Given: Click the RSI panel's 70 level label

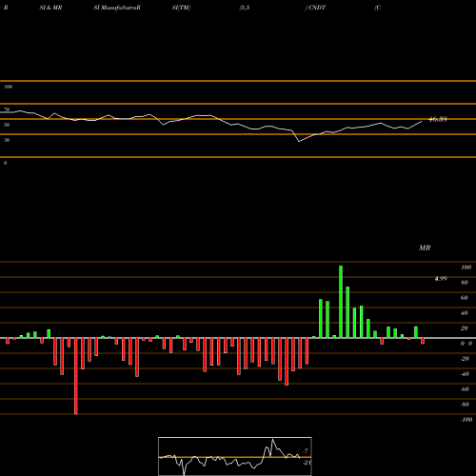Looking at the screenshot, I should [x=7, y=109].
